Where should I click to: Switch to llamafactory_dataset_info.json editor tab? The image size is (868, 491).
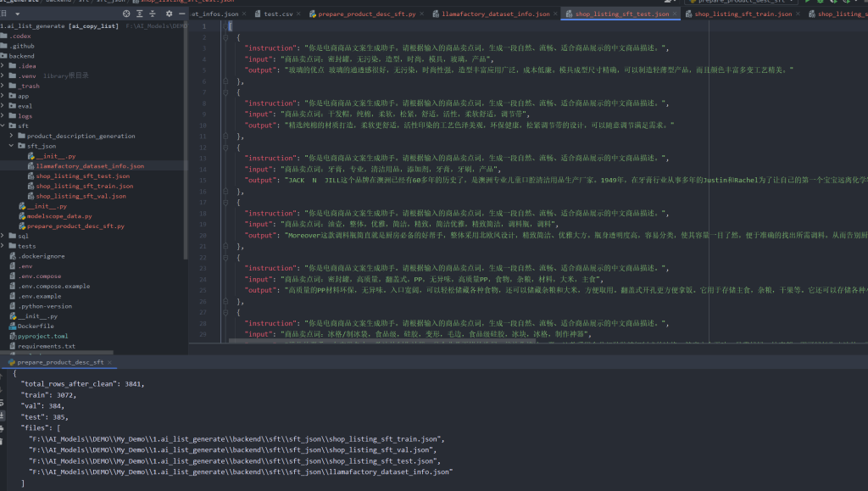tap(494, 14)
